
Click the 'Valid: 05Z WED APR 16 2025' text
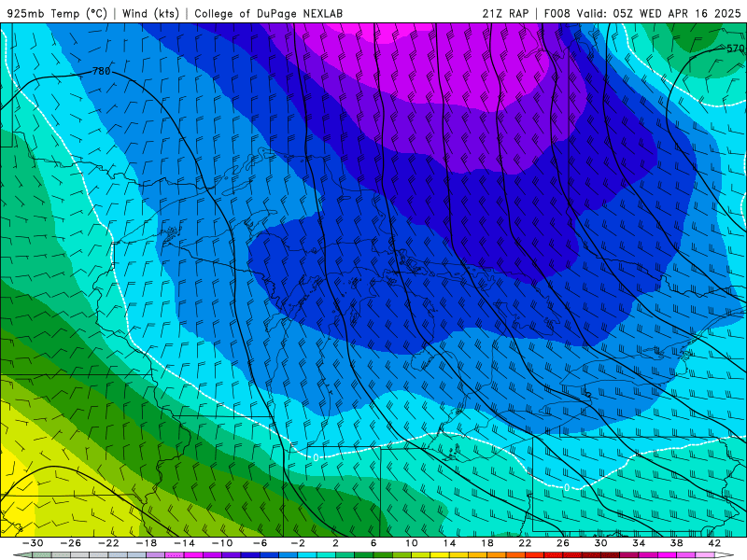tap(658, 13)
